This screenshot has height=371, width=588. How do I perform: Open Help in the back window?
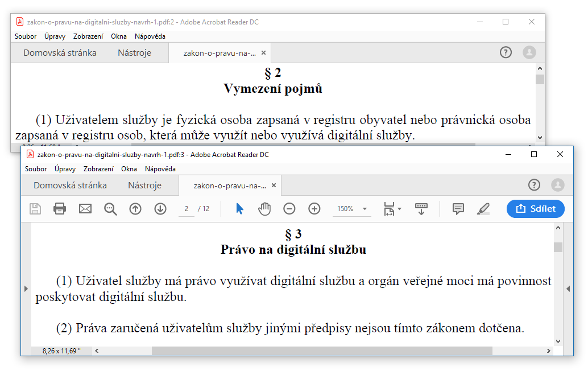coord(506,52)
